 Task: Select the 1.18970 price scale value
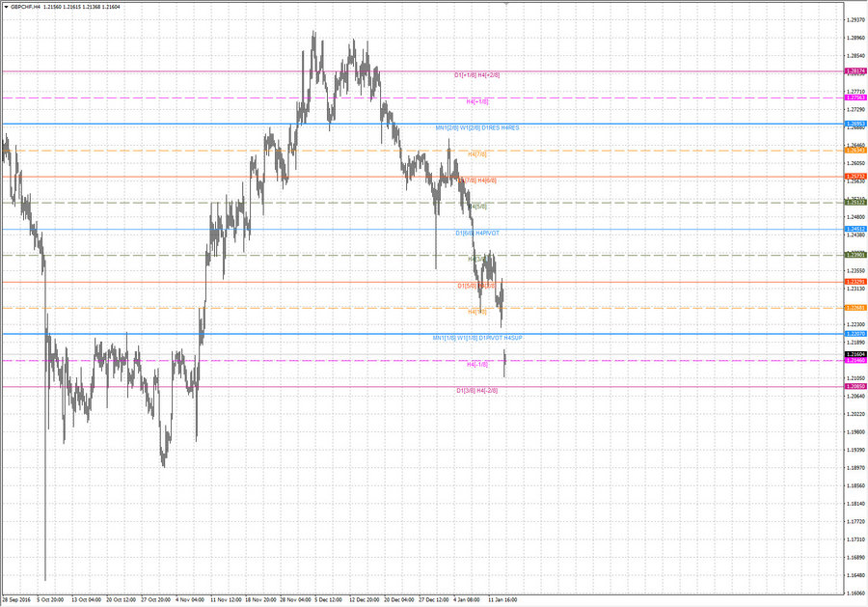pyautogui.click(x=855, y=468)
